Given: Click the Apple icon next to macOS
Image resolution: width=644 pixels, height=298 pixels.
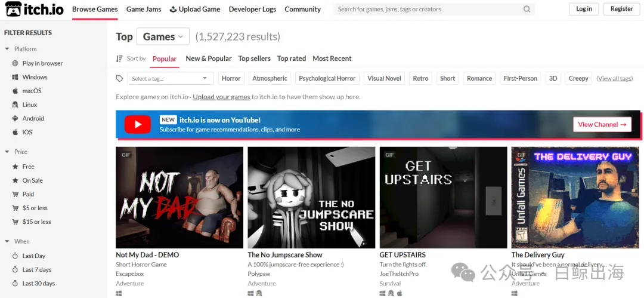Looking at the screenshot, I should [15, 91].
